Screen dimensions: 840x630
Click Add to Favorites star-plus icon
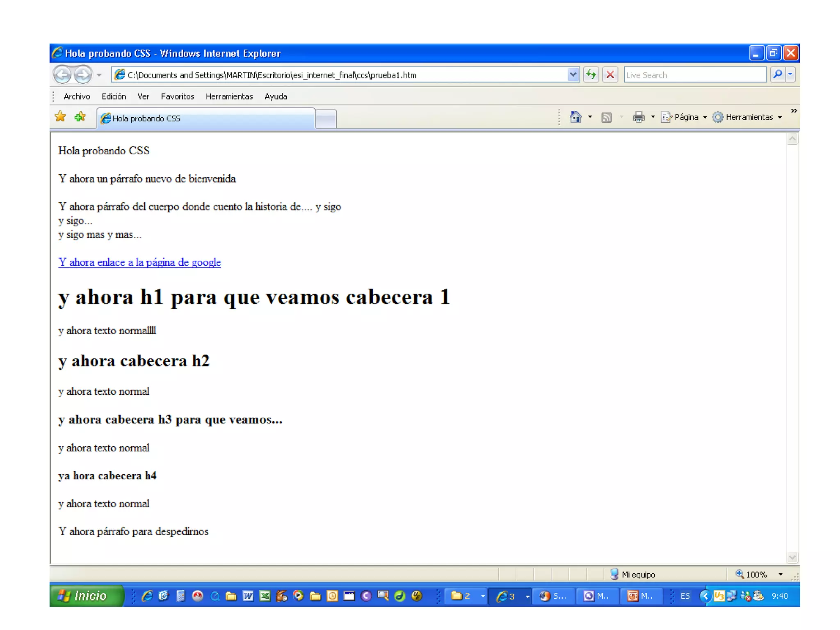[80, 117]
